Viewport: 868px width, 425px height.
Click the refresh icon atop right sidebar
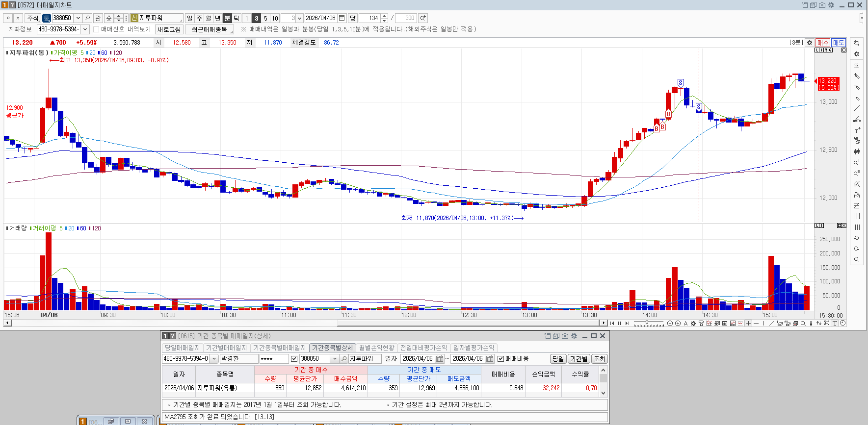click(857, 43)
